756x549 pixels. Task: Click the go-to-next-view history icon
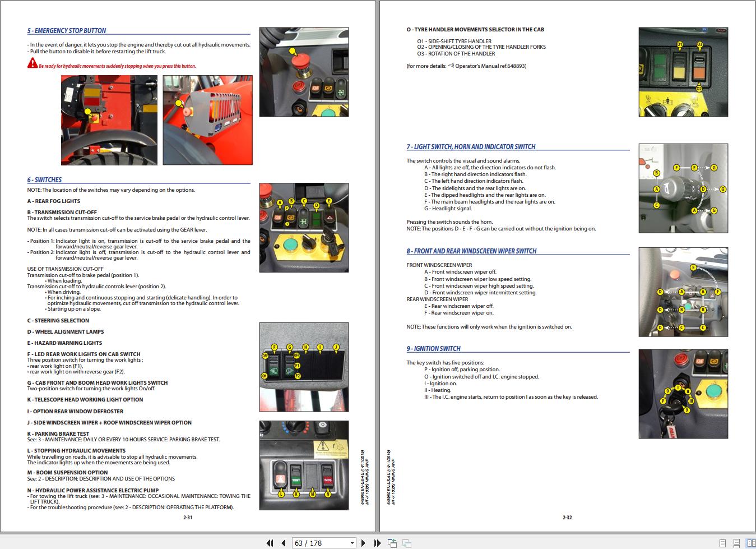406,543
